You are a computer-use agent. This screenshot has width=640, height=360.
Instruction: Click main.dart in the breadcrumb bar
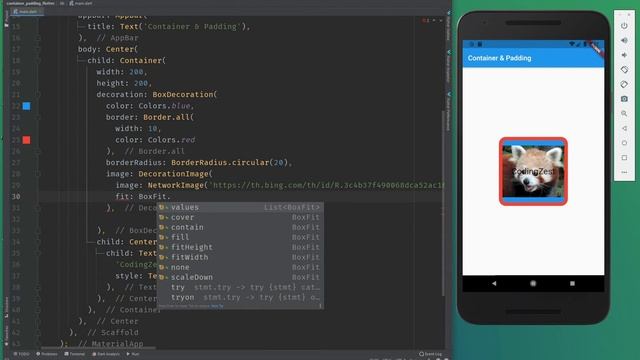coord(81,3)
